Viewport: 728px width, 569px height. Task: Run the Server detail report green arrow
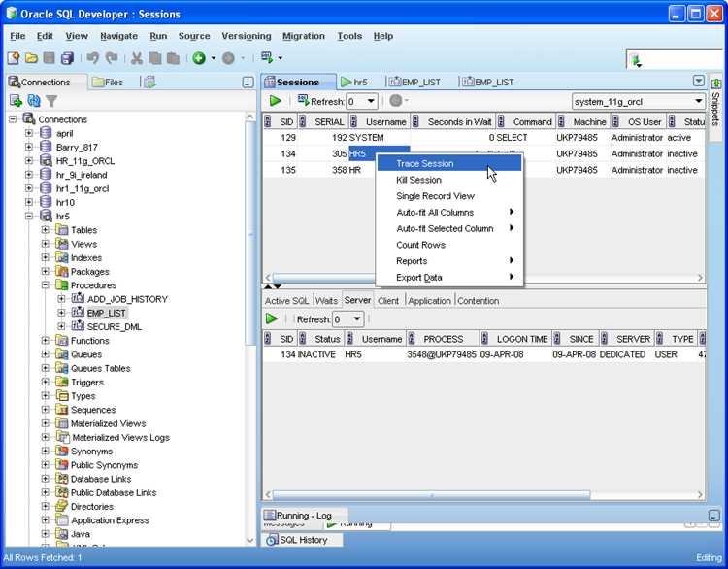pyautogui.click(x=272, y=318)
